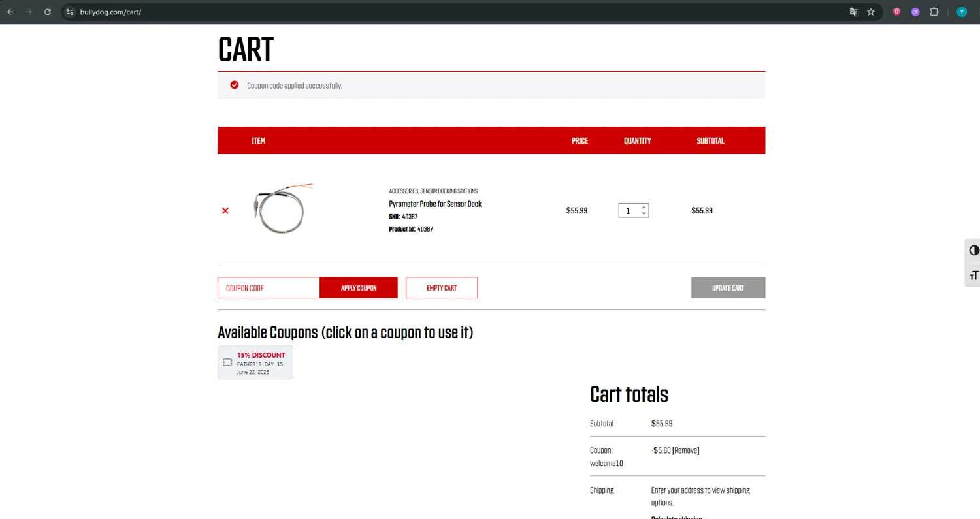The width and height of the screenshot is (980, 519).
Task: Click the Available Coupons heading
Action: pyautogui.click(x=345, y=332)
